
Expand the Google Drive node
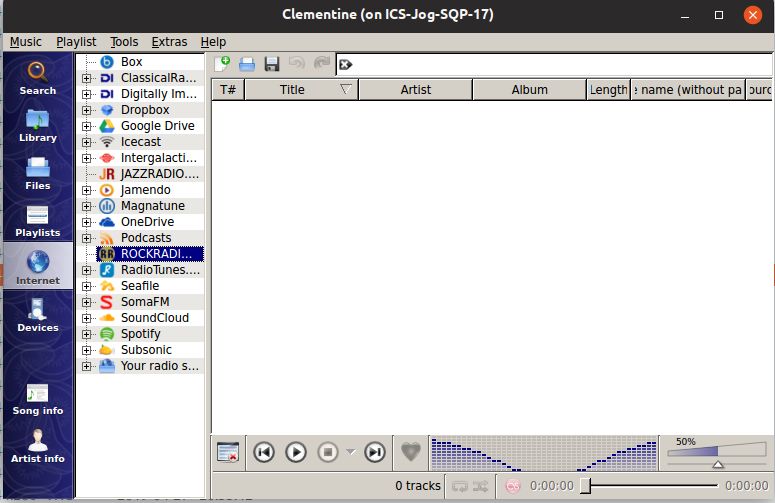[x=86, y=126]
